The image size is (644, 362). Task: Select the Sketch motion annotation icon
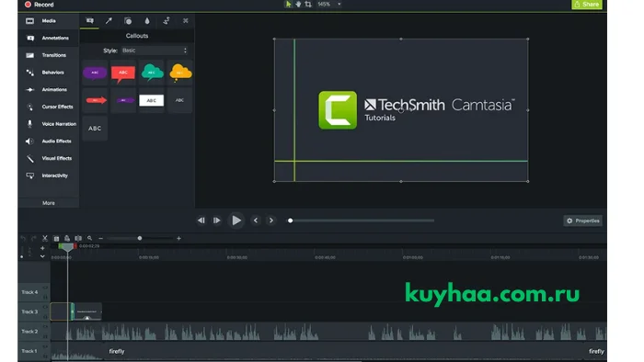point(167,20)
